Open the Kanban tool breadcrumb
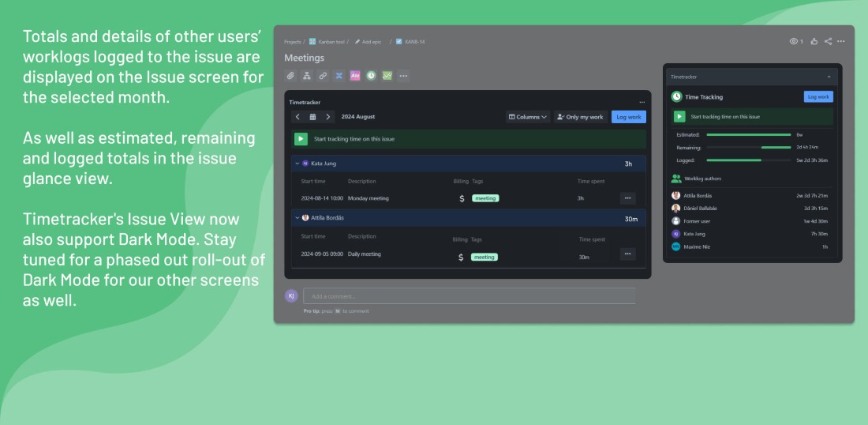Image resolution: width=868 pixels, height=425 pixels. pyautogui.click(x=331, y=41)
